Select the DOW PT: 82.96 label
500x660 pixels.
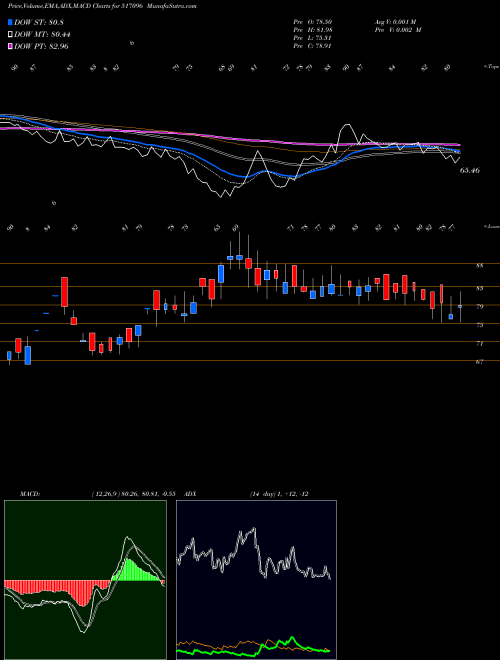tap(41, 46)
